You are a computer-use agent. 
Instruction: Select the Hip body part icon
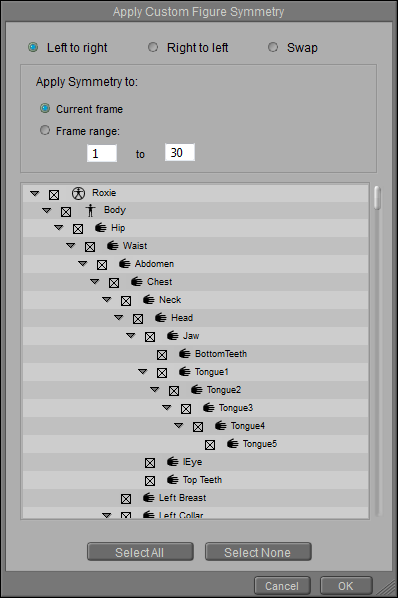click(101, 228)
